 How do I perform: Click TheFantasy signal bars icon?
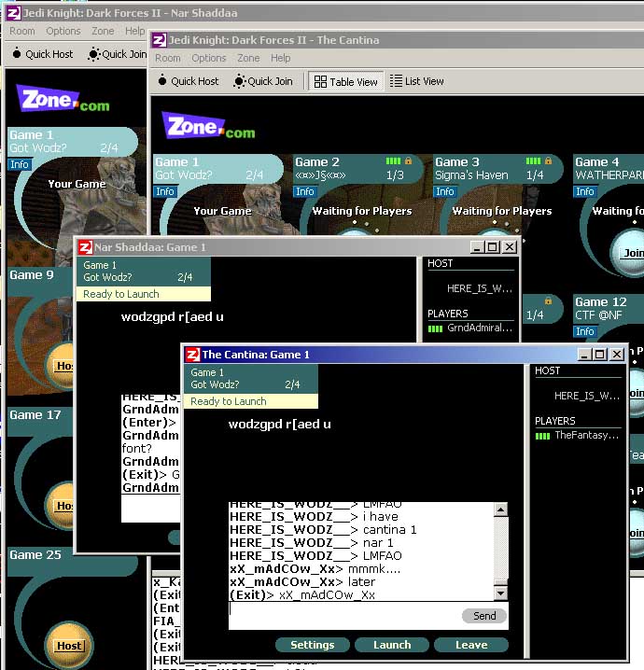(542, 436)
